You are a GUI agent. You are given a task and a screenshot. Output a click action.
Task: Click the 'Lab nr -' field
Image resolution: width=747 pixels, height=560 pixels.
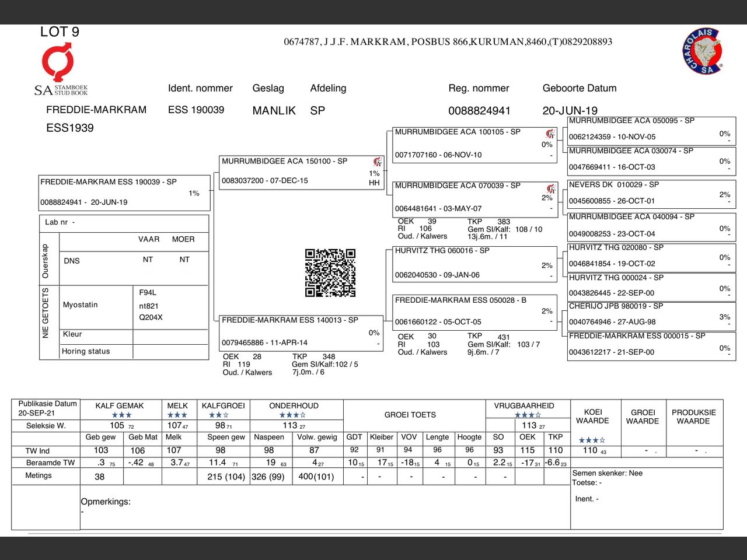tap(124, 222)
